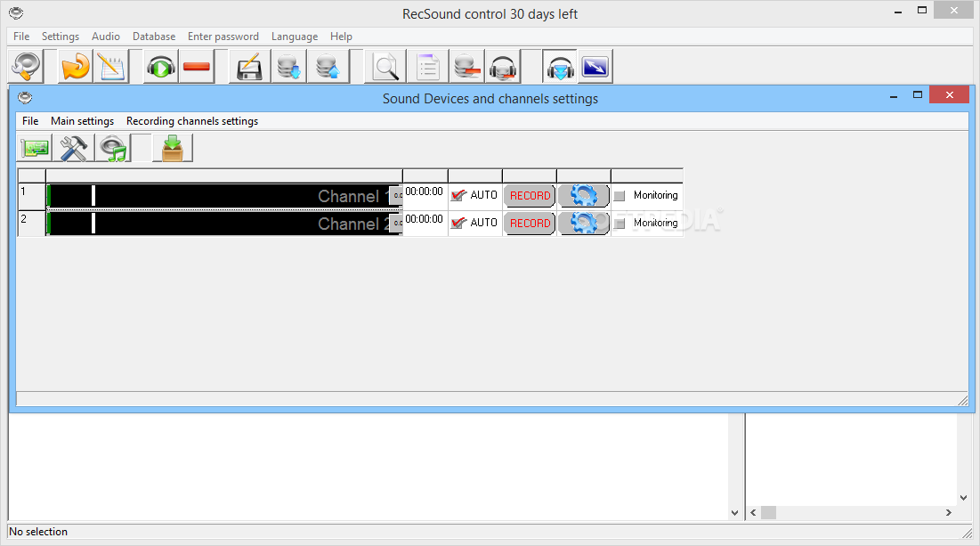Viewport: 980px width, 546px height.
Task: Enable Monitoring checkbox for Channel 1
Action: (620, 196)
